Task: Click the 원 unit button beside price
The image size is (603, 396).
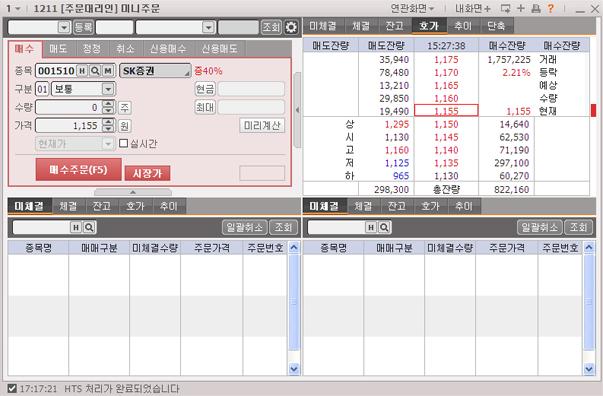Action: (x=124, y=126)
